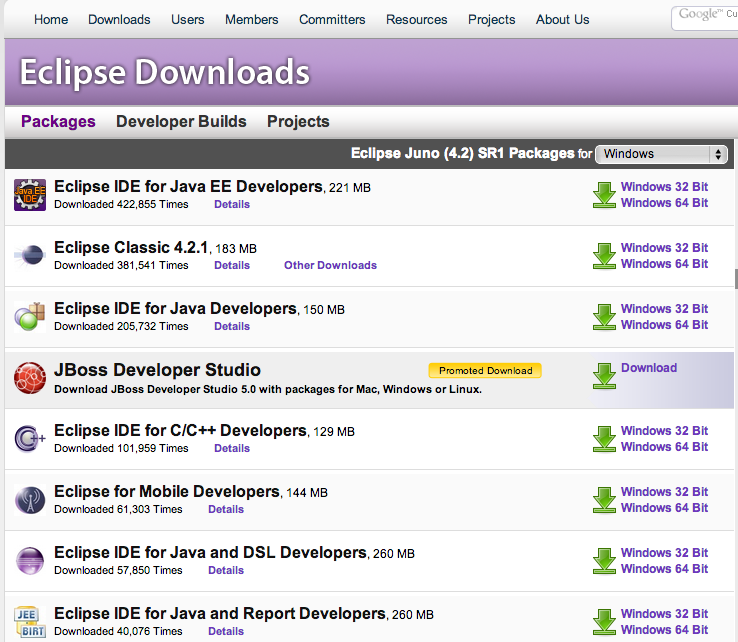Click green download arrow for C/C++ Developers
The width and height of the screenshot is (738, 642).
coord(604,439)
